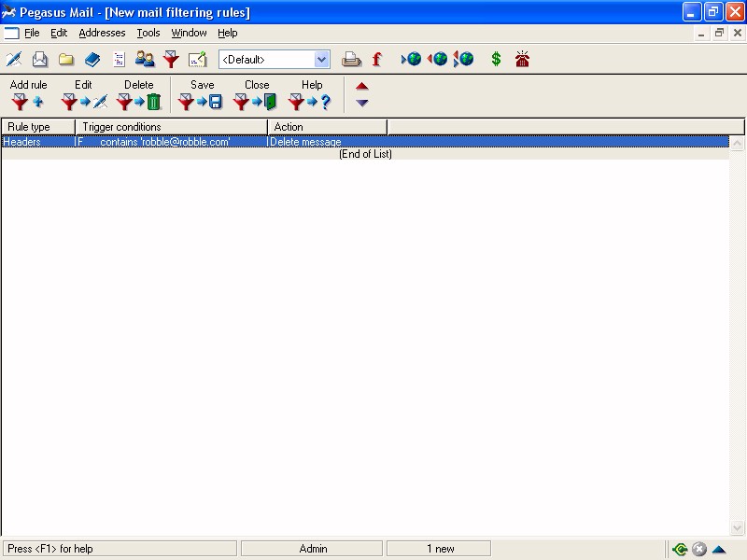Screen dimensions: 747x560
Task: Click the red font 'f' icon
Action: tap(377, 60)
